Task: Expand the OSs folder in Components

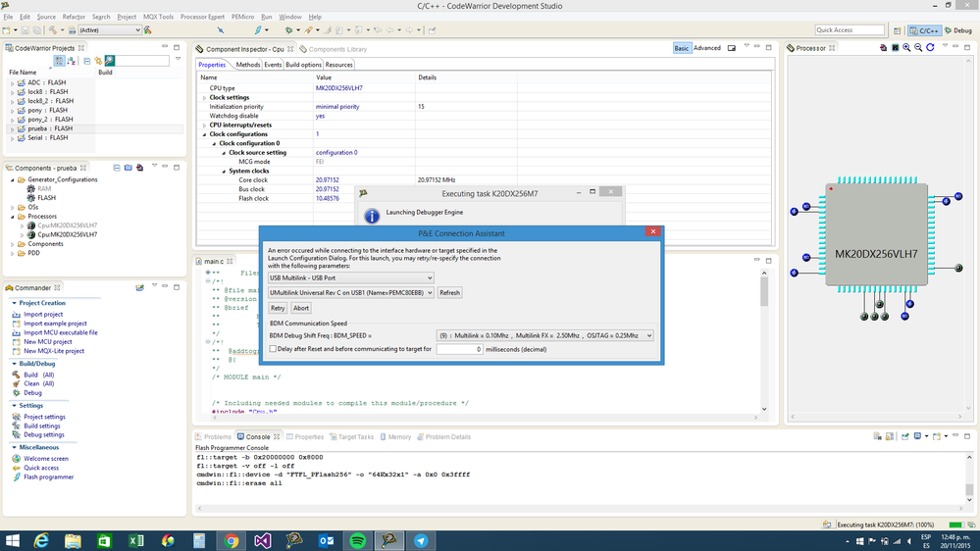Action: pos(13,208)
